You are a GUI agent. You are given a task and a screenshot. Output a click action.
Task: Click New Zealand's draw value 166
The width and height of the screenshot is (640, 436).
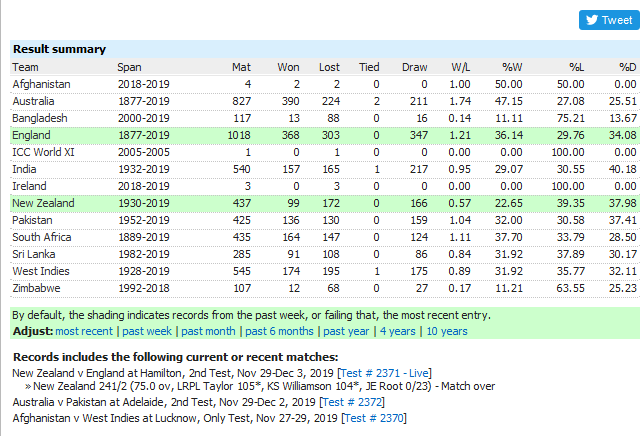(419, 203)
